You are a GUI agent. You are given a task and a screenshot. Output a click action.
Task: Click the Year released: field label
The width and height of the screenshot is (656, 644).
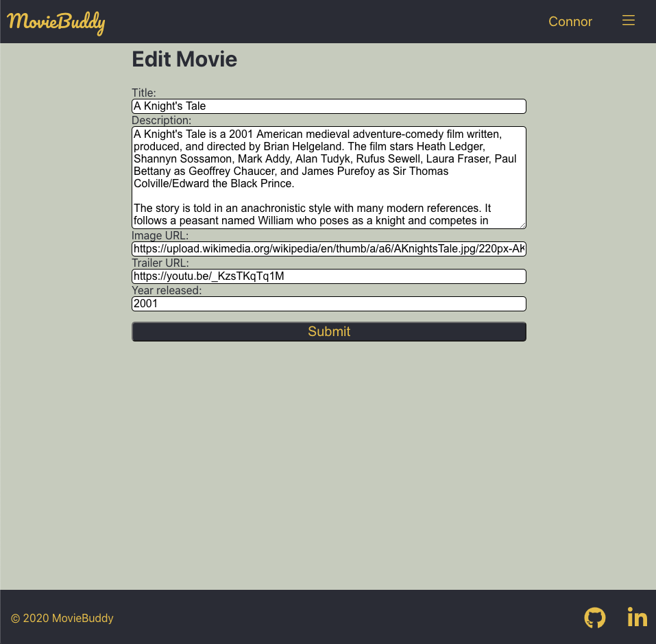tap(167, 290)
